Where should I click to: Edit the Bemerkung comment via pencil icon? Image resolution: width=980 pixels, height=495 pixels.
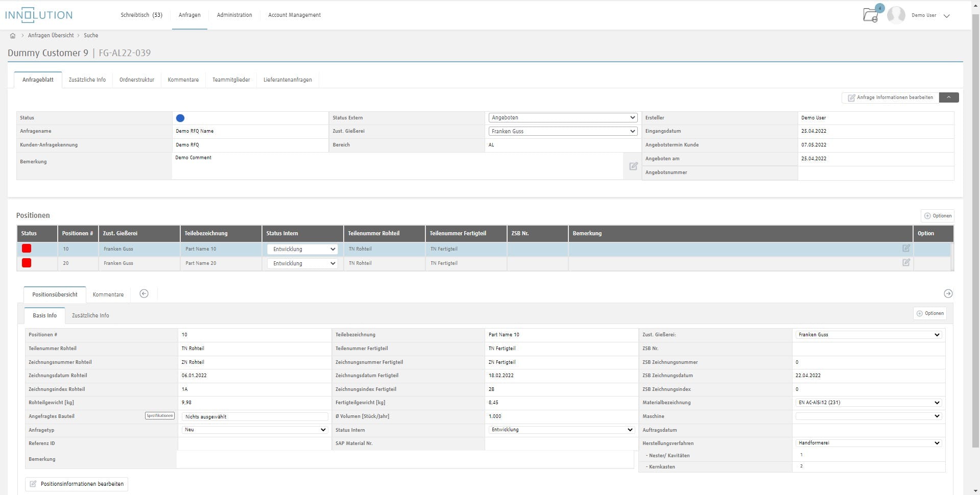(x=633, y=166)
